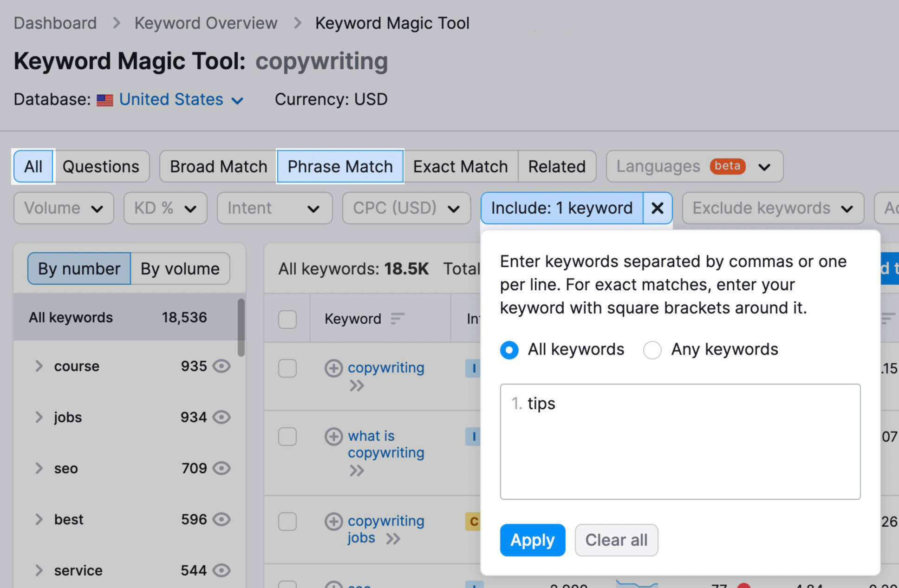899x588 pixels.
Task: Select the Exact Match tab
Action: tap(460, 166)
